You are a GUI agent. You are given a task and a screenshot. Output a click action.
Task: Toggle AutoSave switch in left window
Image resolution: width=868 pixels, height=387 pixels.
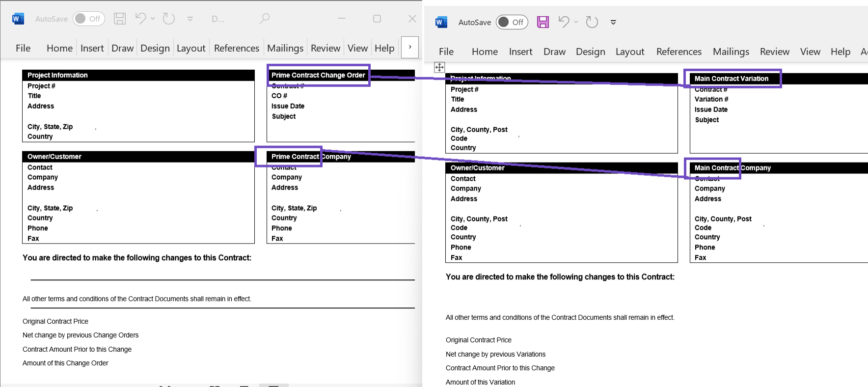coord(89,19)
